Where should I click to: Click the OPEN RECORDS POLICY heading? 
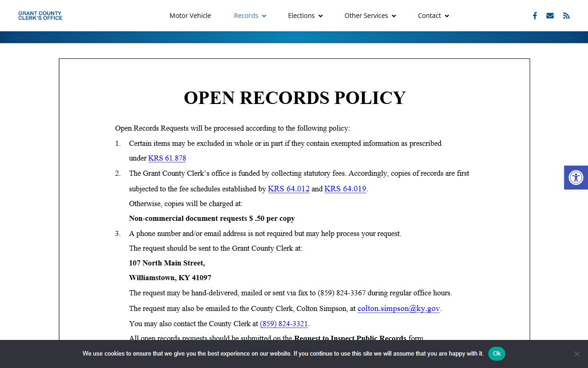pos(294,98)
